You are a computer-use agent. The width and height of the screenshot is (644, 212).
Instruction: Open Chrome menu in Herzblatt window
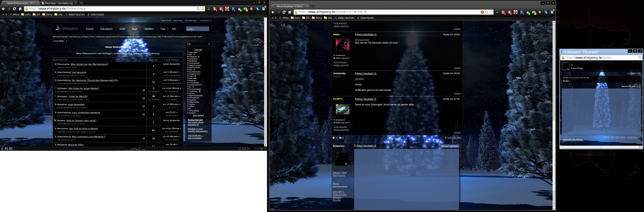[552, 12]
